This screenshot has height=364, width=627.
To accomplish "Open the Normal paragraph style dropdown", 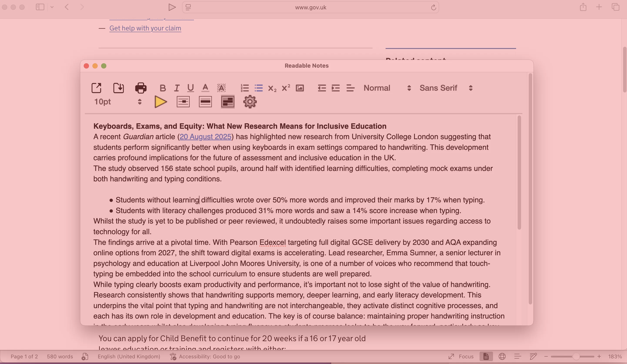I will 387,88.
